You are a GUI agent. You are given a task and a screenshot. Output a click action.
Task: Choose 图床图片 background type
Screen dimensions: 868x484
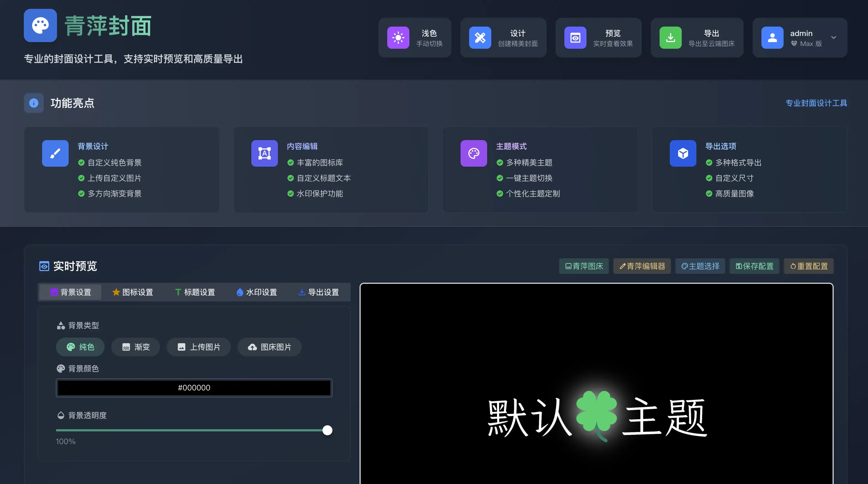(269, 347)
